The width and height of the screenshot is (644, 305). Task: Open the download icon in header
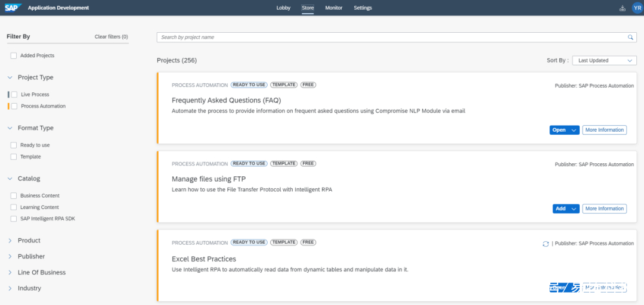[622, 8]
